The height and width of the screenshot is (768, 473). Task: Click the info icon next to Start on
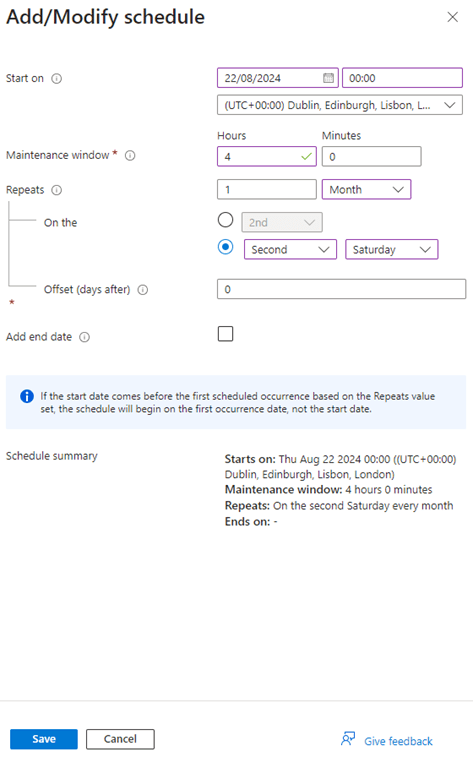click(57, 78)
